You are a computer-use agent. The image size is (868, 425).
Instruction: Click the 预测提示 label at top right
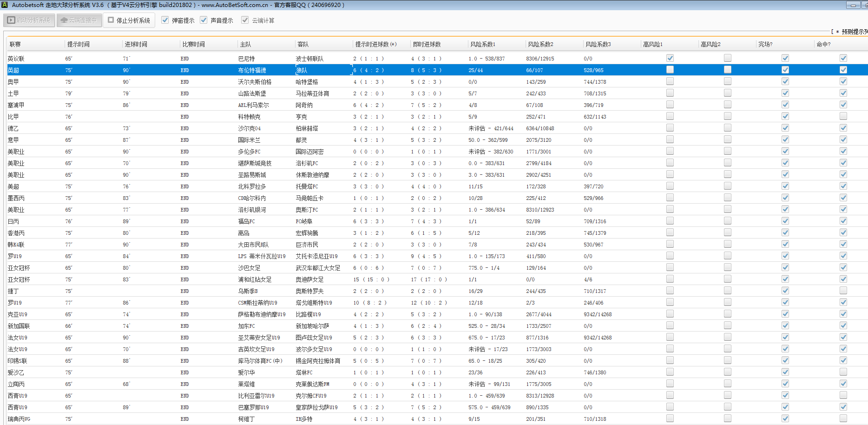click(854, 32)
